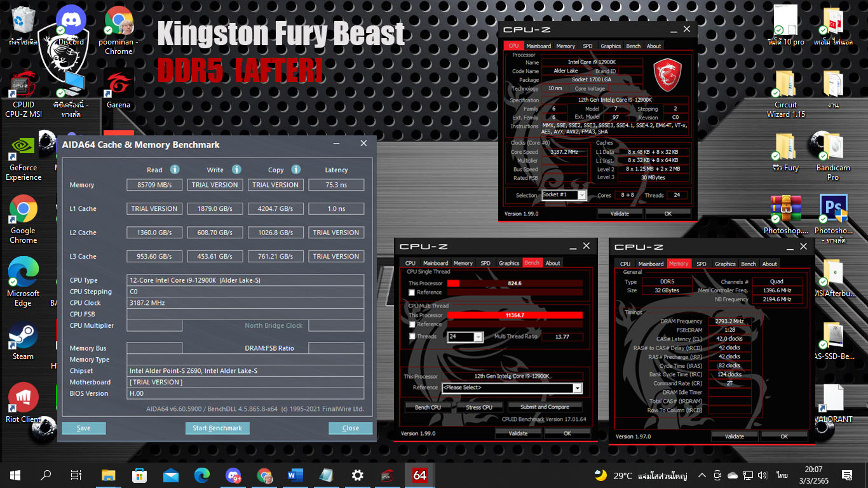Click the CPU Type field in AIDA64
The image size is (868, 488).
click(x=245, y=280)
